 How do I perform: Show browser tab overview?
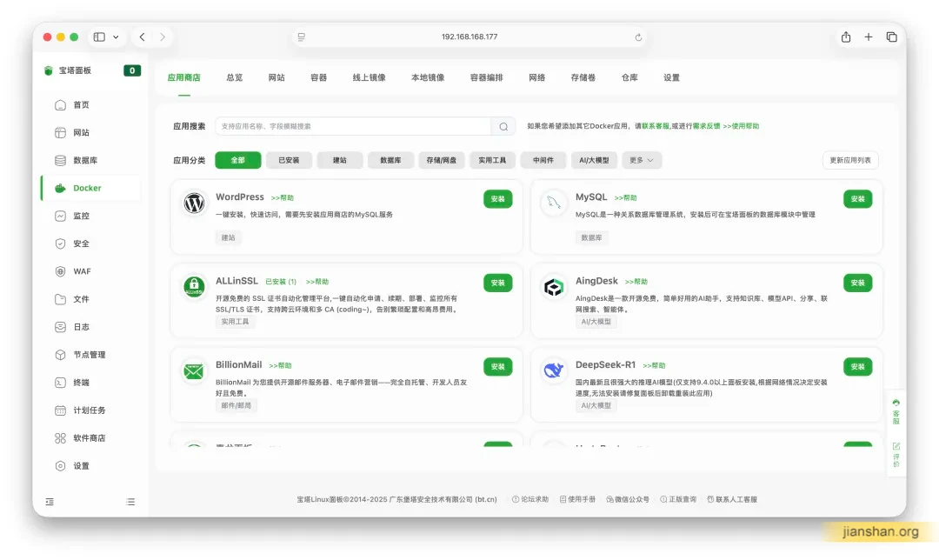pyautogui.click(x=892, y=37)
